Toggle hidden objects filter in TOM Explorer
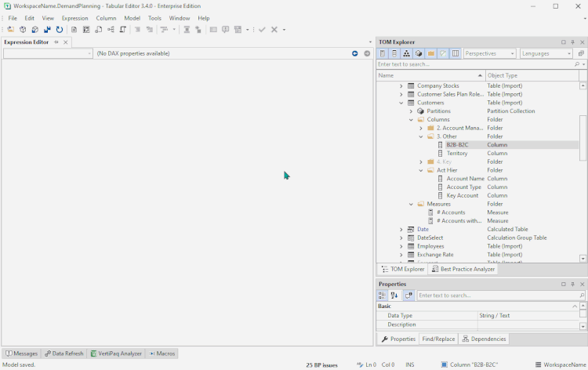The width and height of the screenshot is (588, 370). [443, 53]
